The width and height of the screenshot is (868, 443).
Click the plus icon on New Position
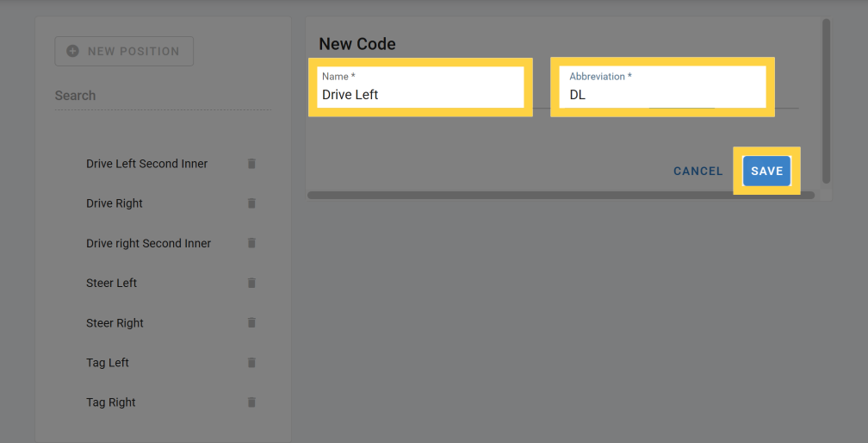72,52
